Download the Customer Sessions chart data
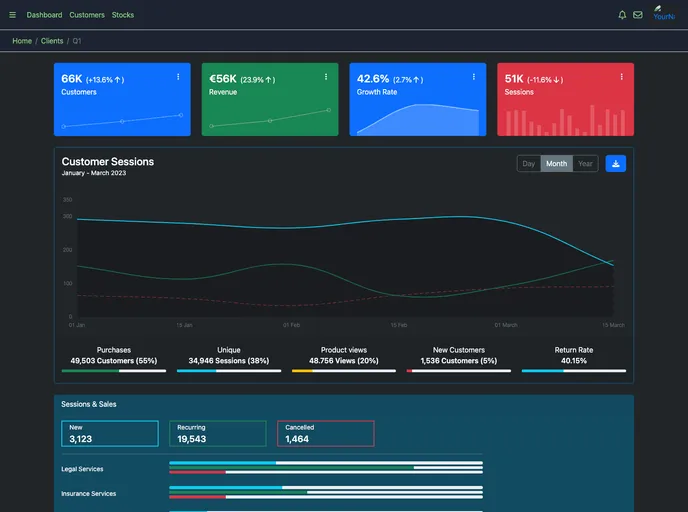This screenshot has height=512, width=688. pyautogui.click(x=615, y=164)
